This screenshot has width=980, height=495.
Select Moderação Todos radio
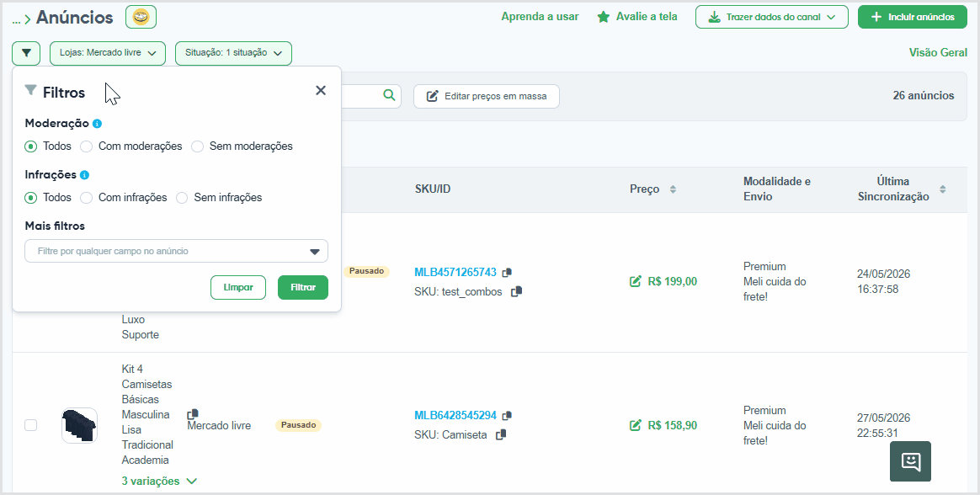[30, 146]
